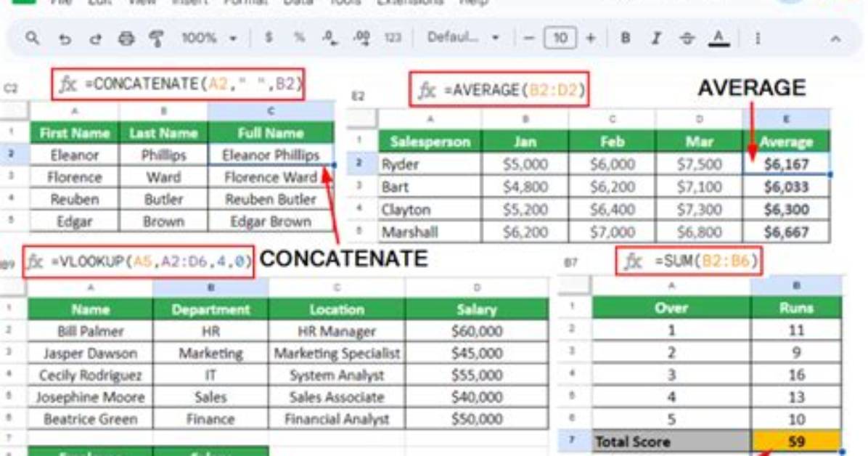Click the VLOOKUP formula bar
This screenshot has height=456, width=868.
click(x=139, y=261)
